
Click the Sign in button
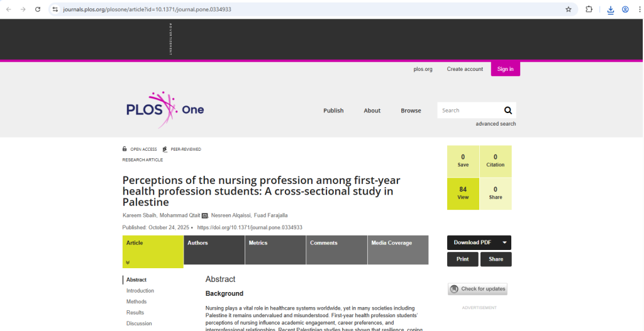pos(505,69)
